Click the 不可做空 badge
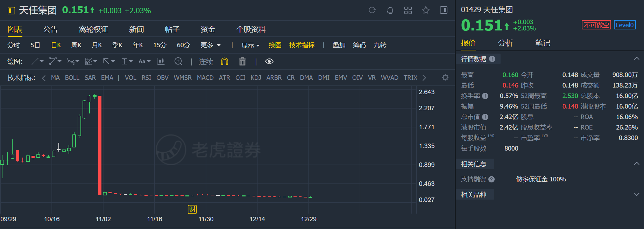 (x=596, y=25)
